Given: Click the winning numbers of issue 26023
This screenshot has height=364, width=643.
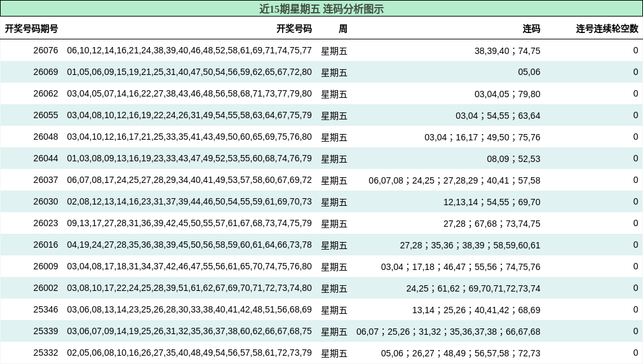Looking at the screenshot, I should [x=189, y=224].
